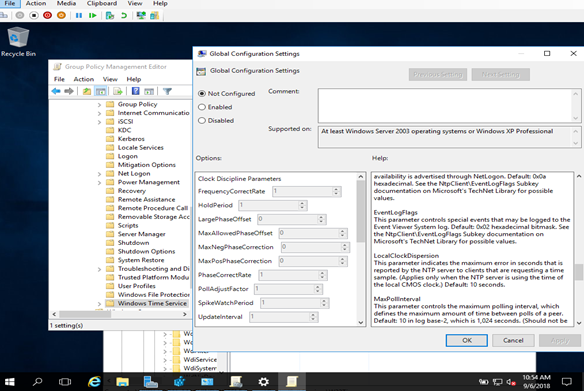Click the volume icon in system tray

coord(511,382)
